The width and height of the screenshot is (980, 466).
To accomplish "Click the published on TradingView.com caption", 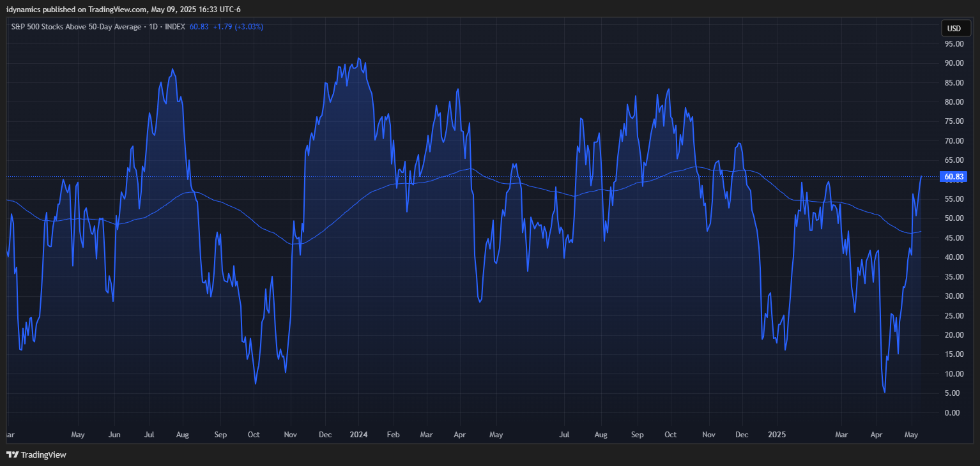I will 123,9.
